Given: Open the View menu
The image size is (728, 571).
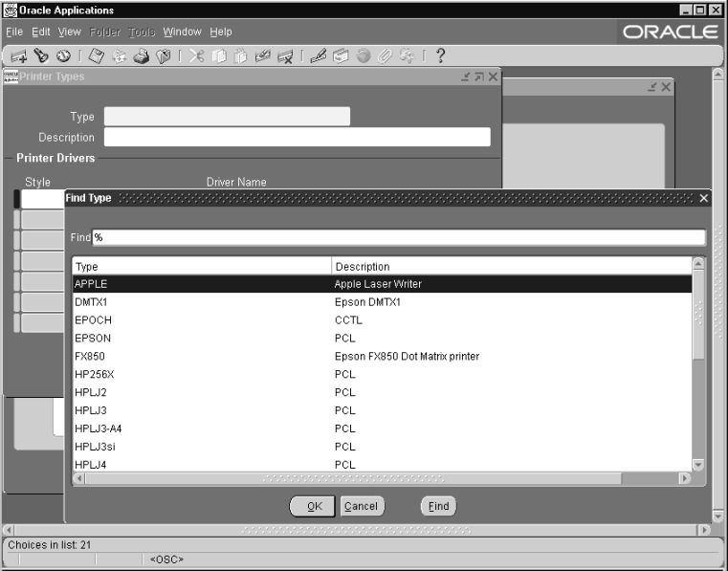Looking at the screenshot, I should (70, 32).
